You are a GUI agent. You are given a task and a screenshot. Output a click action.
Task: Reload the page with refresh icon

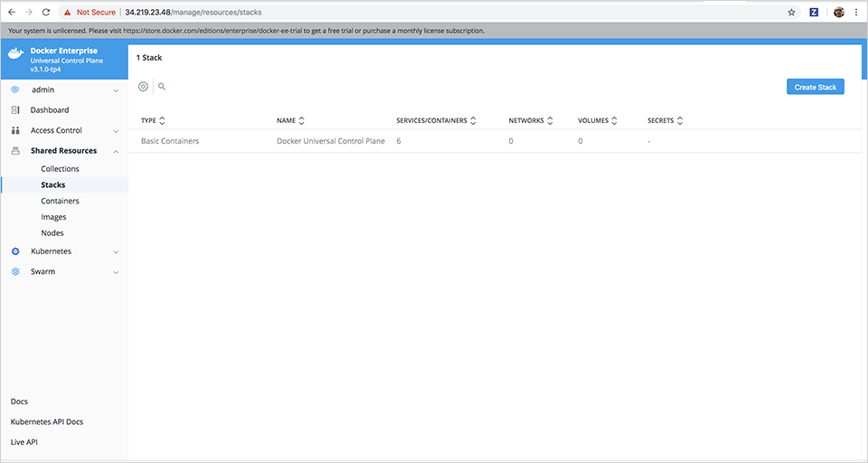46,12
